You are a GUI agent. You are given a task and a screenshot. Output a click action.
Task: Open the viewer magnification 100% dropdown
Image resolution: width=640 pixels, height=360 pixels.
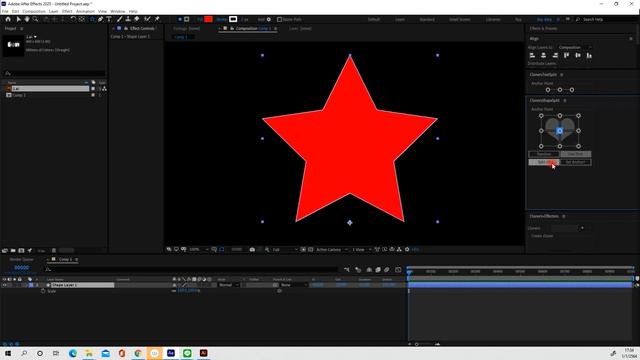tap(198, 249)
